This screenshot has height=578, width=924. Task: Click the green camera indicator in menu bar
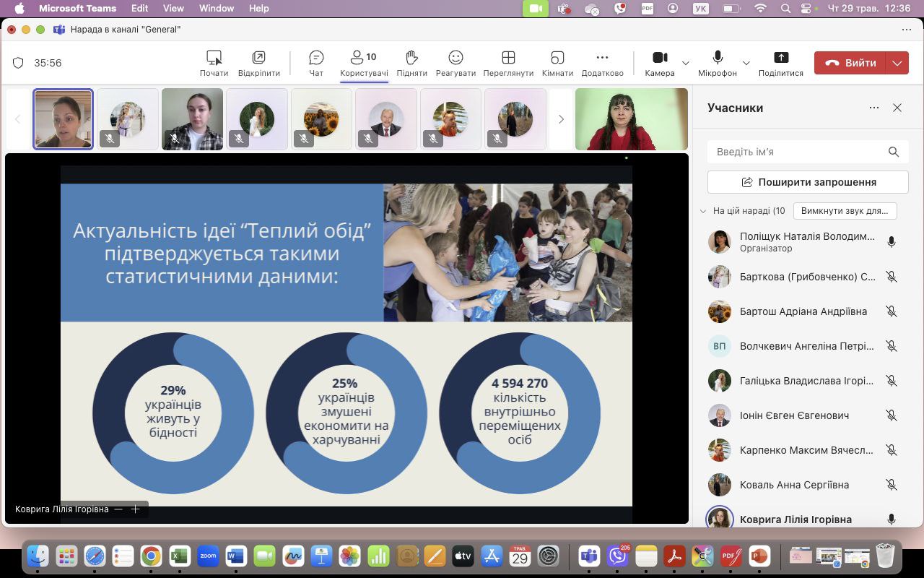pyautogui.click(x=535, y=9)
